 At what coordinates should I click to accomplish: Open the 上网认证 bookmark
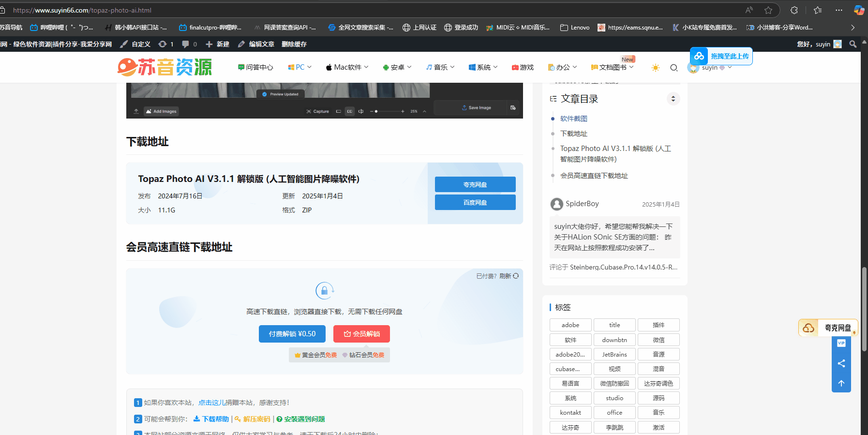419,28
